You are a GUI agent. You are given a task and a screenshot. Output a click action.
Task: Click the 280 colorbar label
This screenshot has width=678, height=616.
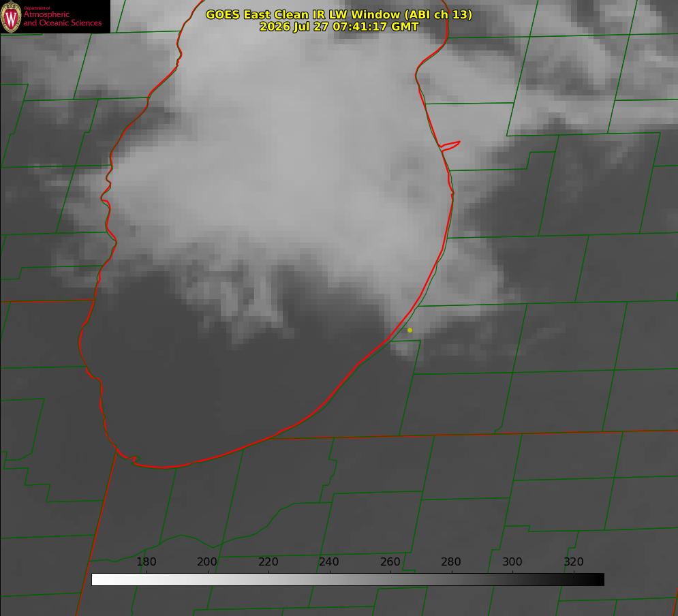[x=451, y=561]
